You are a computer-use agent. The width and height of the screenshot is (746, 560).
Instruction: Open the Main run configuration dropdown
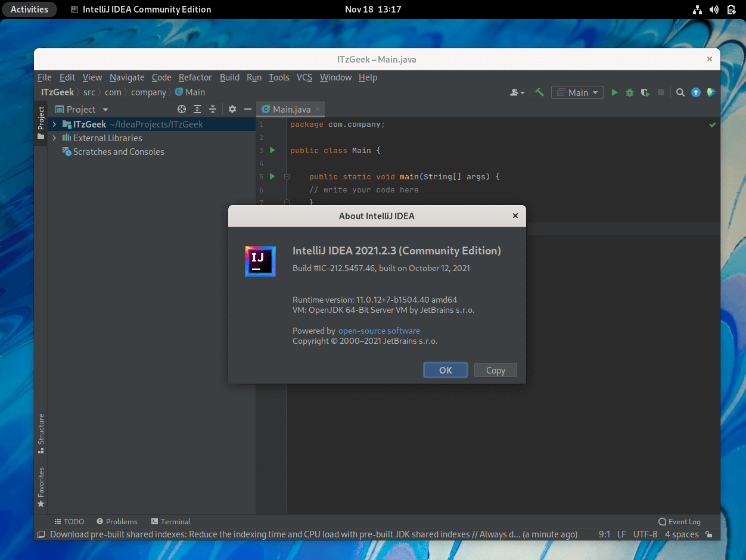coord(577,92)
